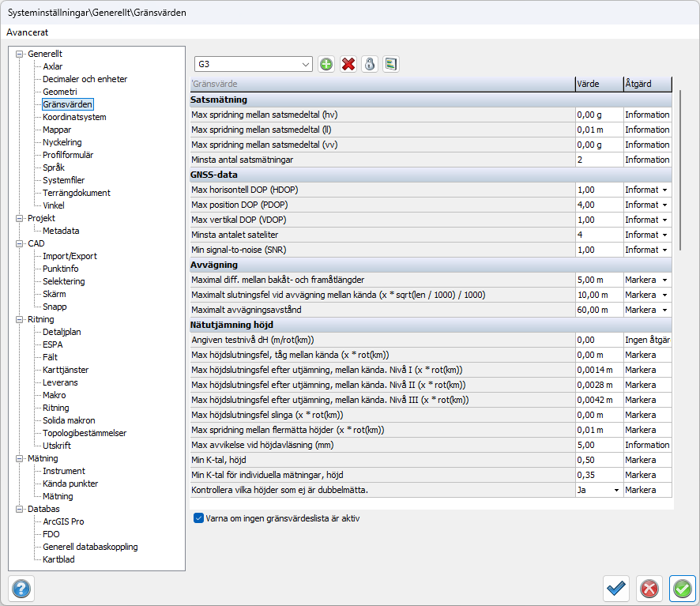Open help with the blue question mark
This screenshot has height=606, width=700.
tap(21, 588)
